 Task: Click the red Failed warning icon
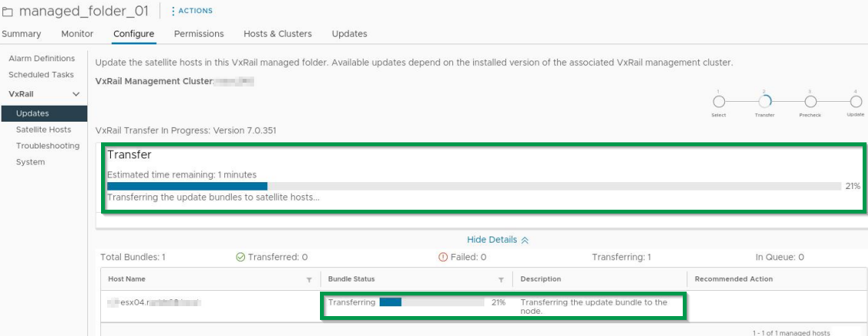click(443, 257)
